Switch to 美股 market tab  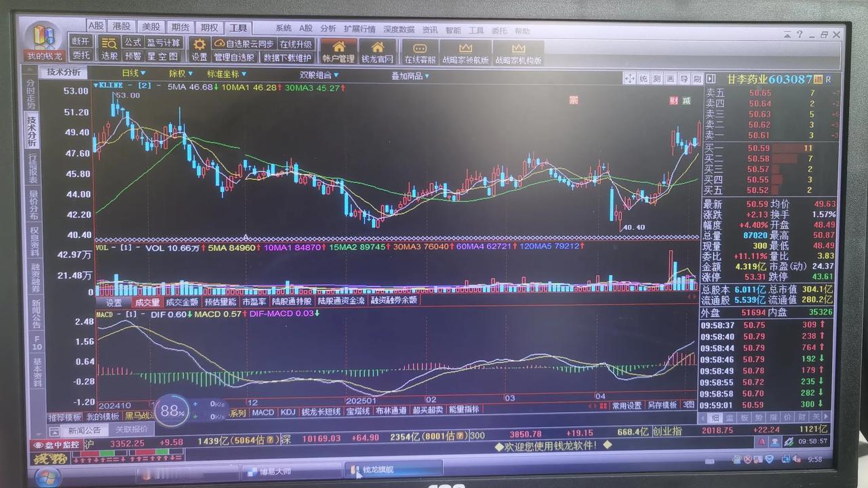151,26
